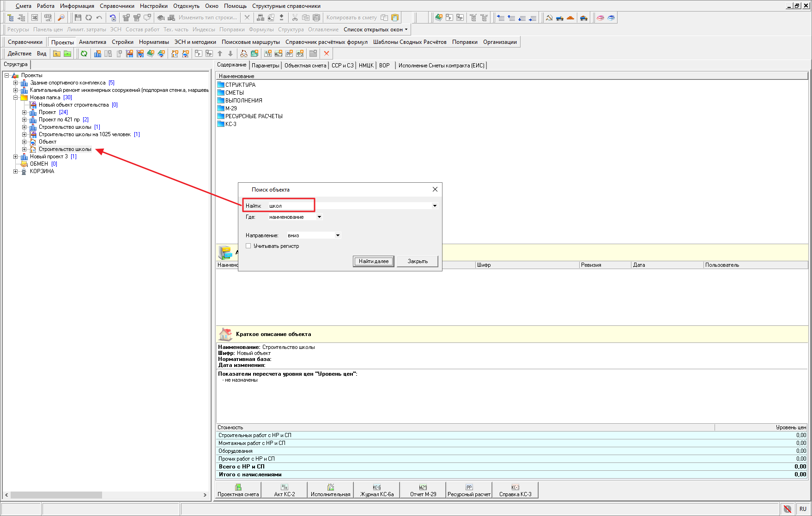Click the green refresh arrows icon
Screen dimensions: 812x516
[84, 54]
